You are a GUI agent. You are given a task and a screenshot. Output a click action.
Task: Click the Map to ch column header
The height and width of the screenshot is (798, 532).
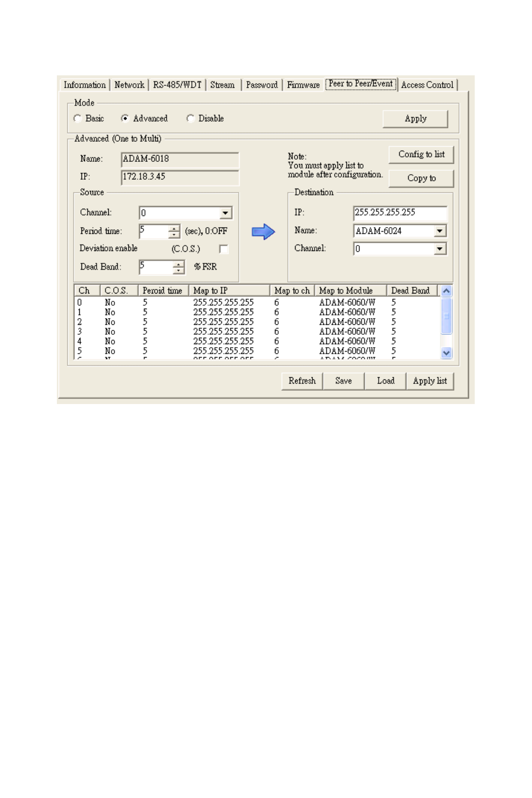(x=292, y=291)
